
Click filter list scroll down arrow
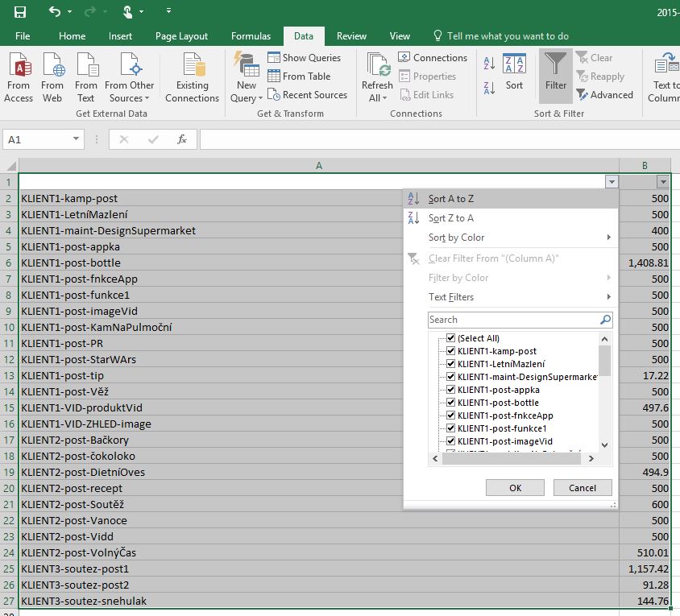[x=605, y=444]
